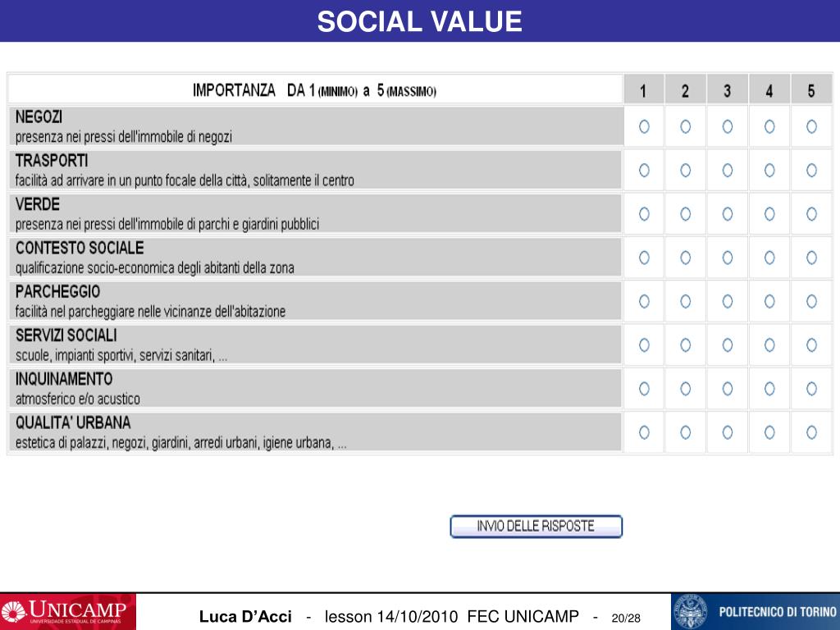Select rating 2 for INQUINAMENTO

685,388
